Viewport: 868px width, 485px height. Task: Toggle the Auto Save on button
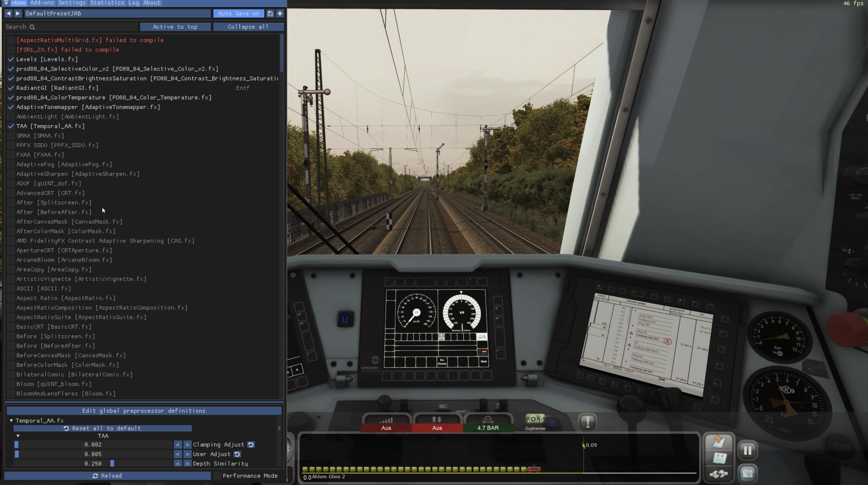[239, 14]
